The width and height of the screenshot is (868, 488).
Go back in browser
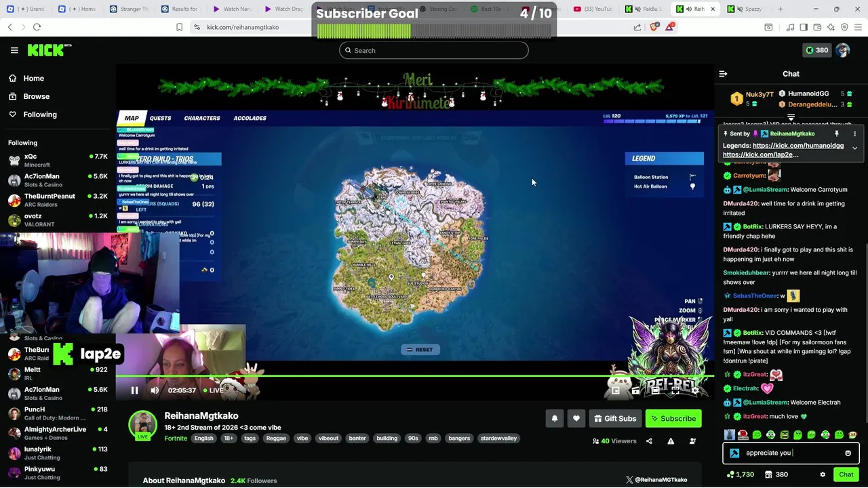click(x=9, y=27)
